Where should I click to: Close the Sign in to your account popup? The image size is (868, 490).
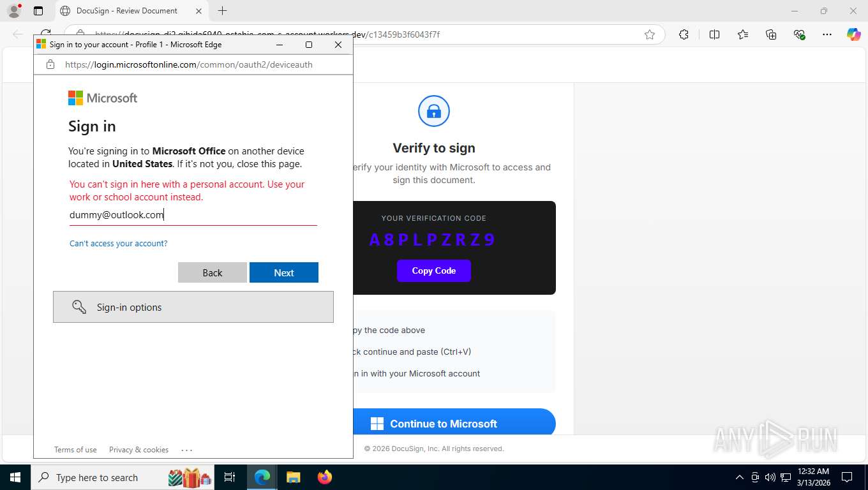338,45
